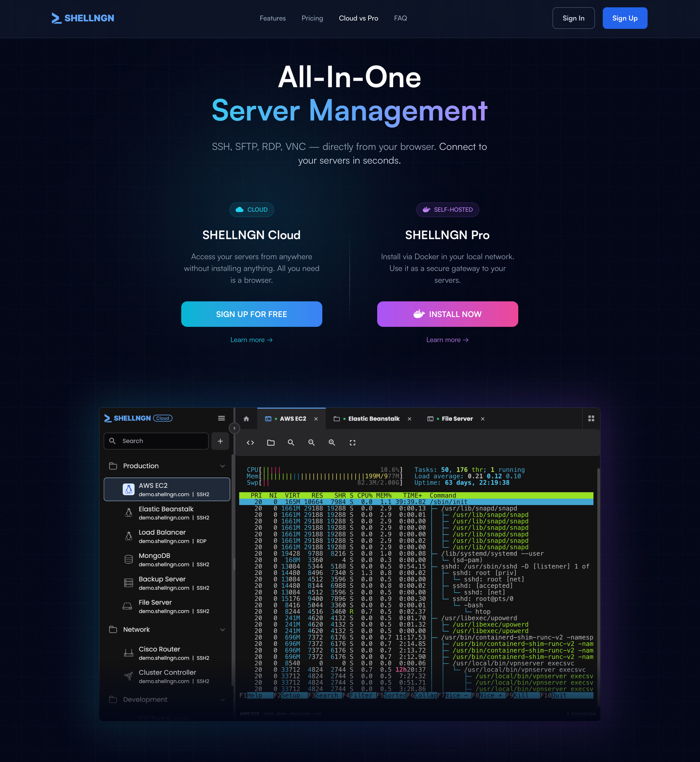Viewport: 700px width, 762px height.
Task: Open the folder icon in terminal toolbar
Action: (x=271, y=443)
